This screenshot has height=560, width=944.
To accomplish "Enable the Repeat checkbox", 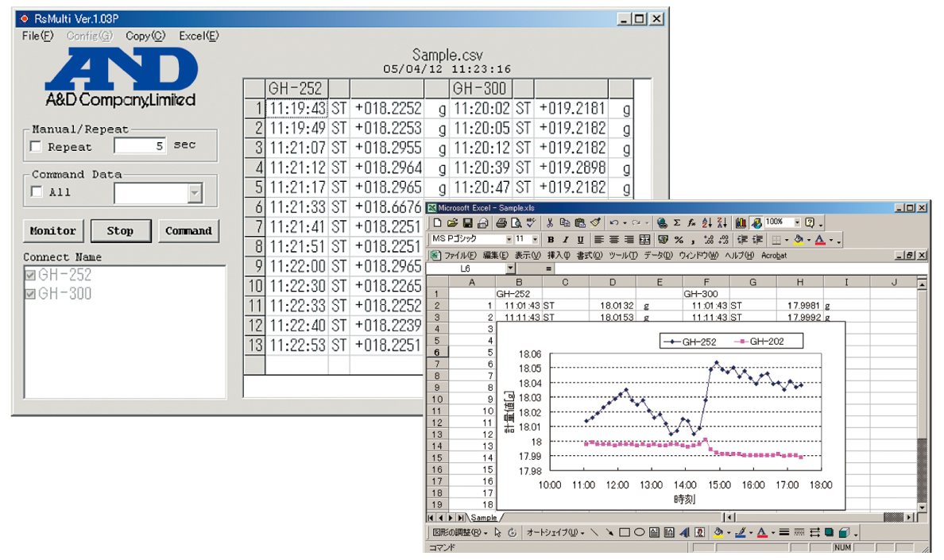I will (36, 147).
